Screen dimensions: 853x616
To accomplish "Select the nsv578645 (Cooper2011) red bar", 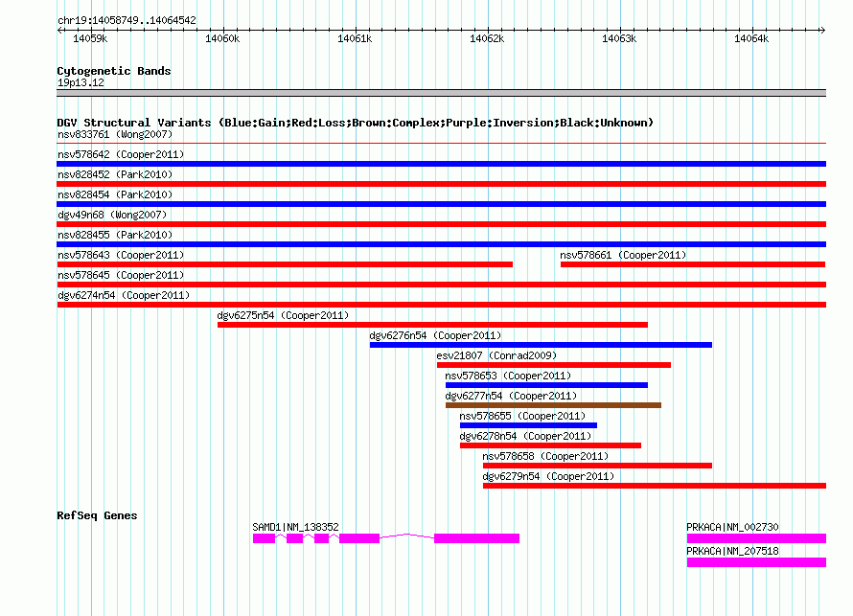I will 441,285.
